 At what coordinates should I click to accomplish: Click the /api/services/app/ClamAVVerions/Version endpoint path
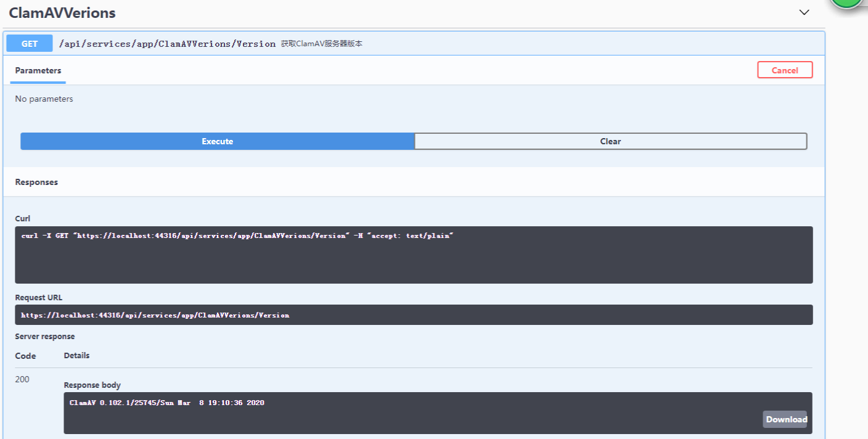pos(167,44)
